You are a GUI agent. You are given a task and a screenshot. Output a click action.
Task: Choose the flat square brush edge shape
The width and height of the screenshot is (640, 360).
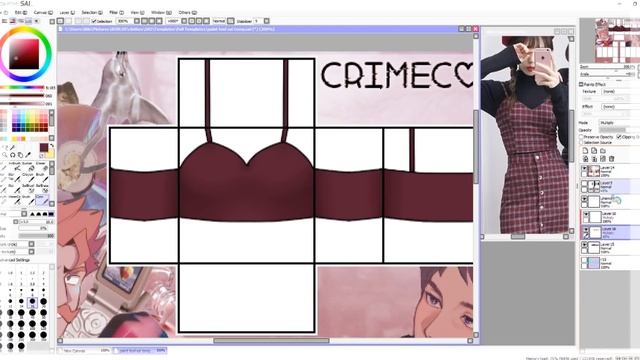point(51,214)
